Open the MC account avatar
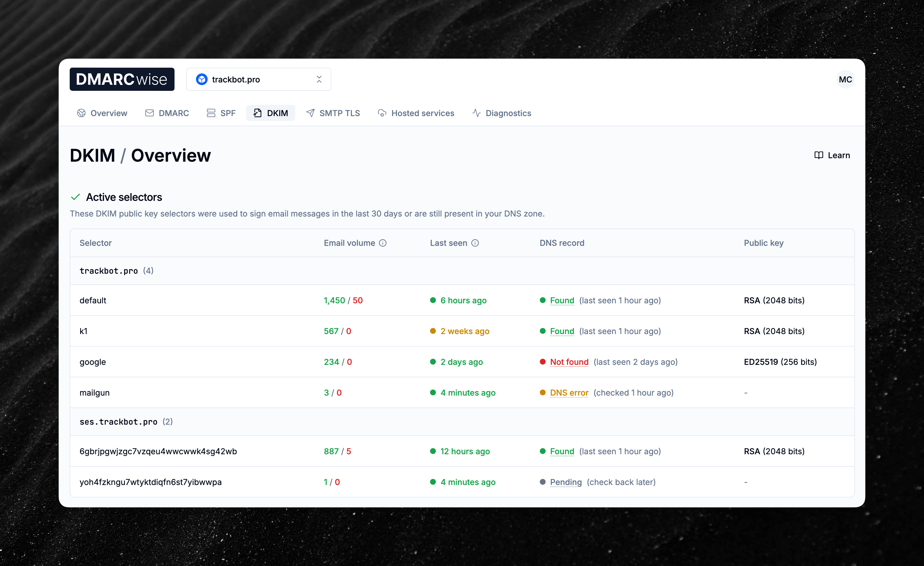The image size is (924, 566). pos(846,79)
